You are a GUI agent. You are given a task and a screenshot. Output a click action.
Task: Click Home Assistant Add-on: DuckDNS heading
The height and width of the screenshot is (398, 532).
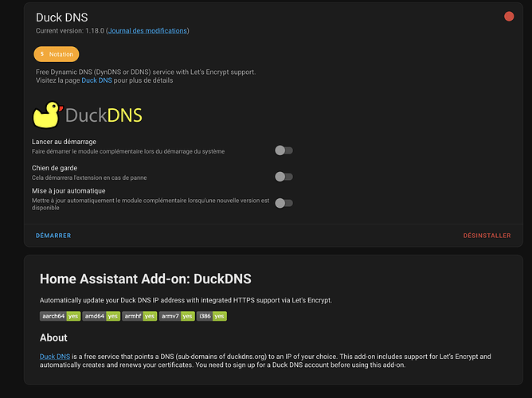point(146,279)
